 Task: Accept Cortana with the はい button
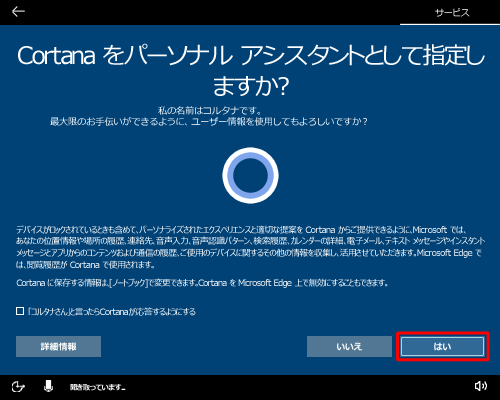[x=442, y=346]
